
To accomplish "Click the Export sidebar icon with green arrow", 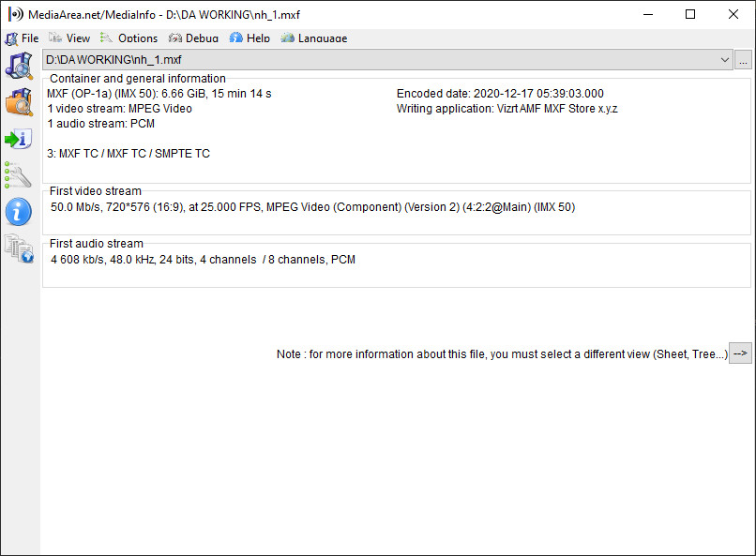I will pos(19,139).
